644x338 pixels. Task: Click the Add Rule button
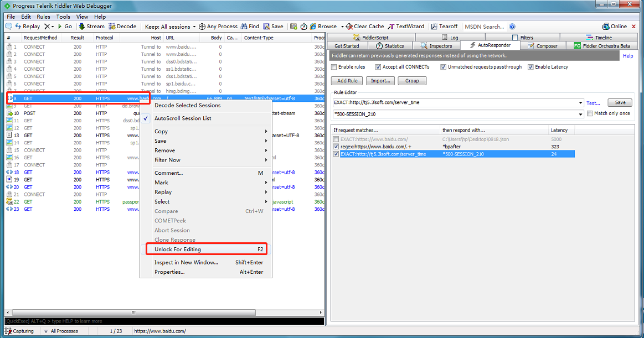pos(347,81)
